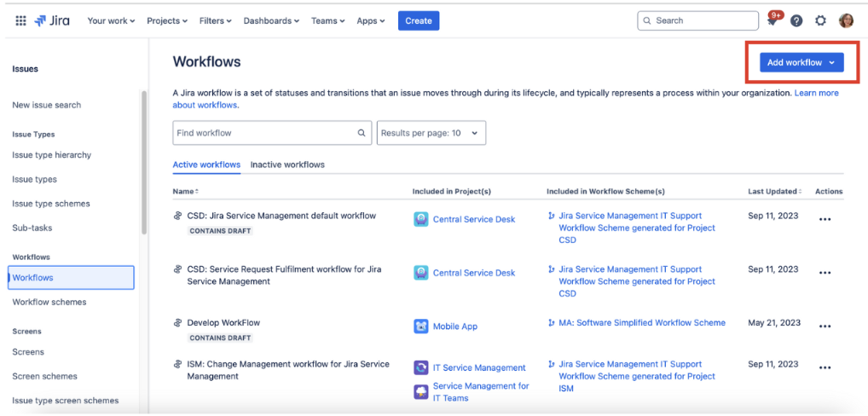Click the Mobile App project icon
Image resolution: width=868 pixels, height=416 pixels.
tap(420, 326)
